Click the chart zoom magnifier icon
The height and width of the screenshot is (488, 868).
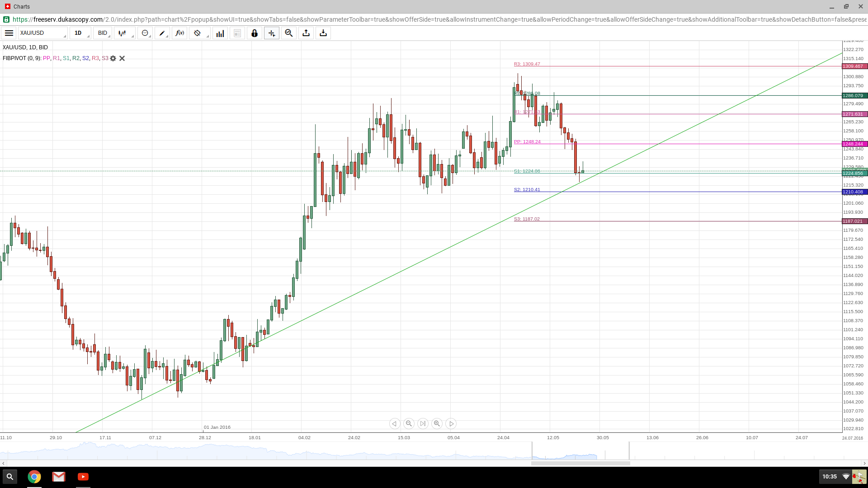tap(289, 33)
